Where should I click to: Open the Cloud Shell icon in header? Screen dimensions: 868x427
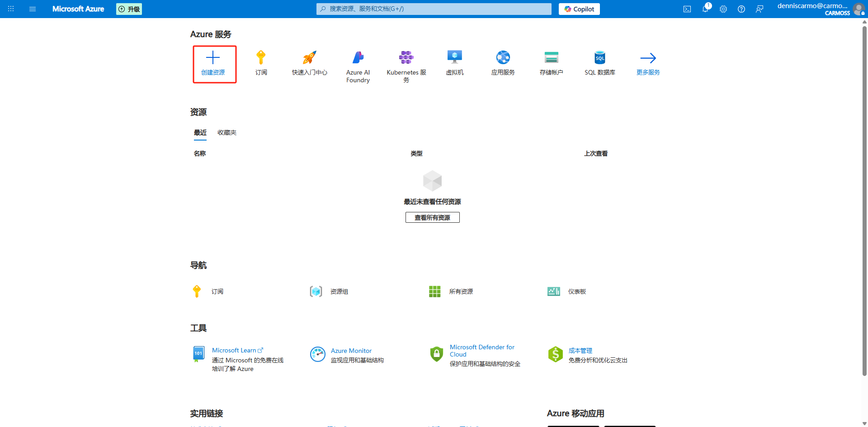pyautogui.click(x=687, y=9)
